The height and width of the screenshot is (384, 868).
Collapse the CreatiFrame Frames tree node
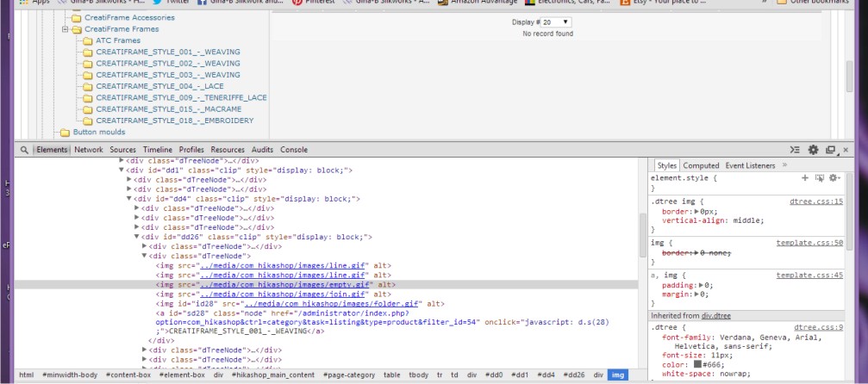coord(65,29)
